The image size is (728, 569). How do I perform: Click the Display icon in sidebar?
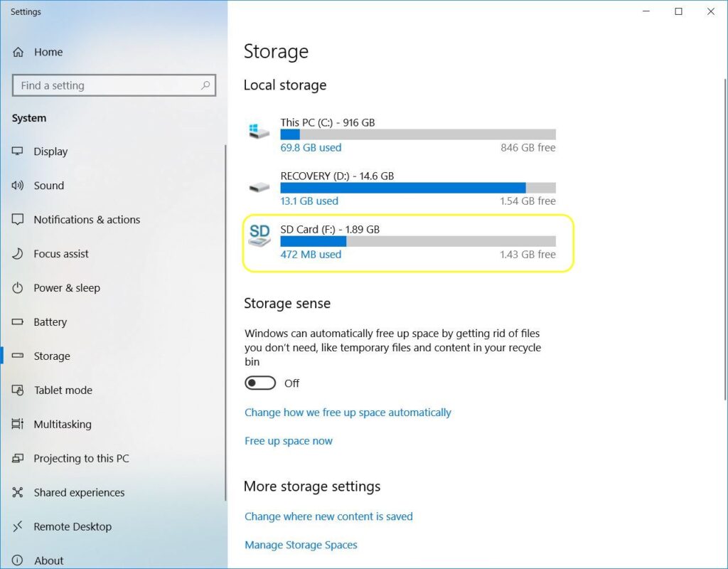point(18,151)
